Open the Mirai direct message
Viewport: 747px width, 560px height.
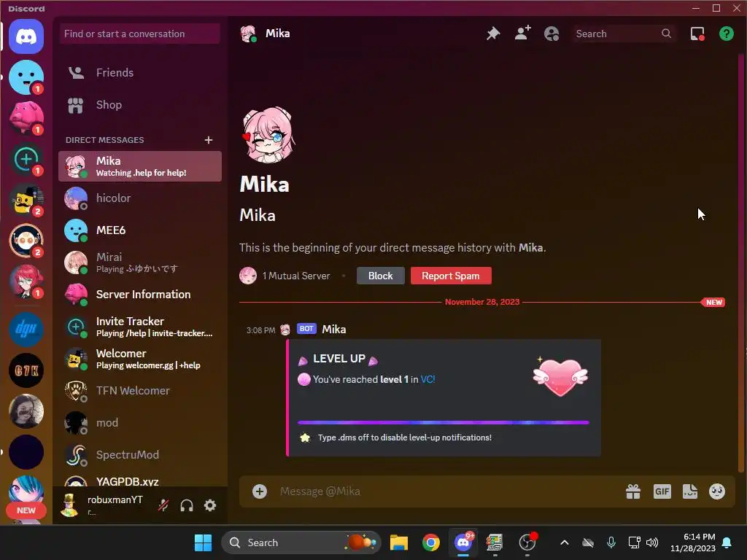coord(140,262)
